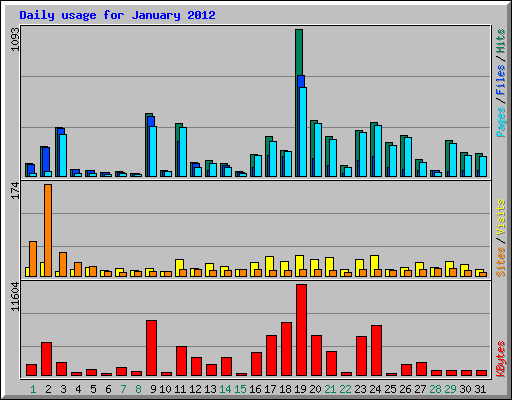Click the 174 visits axis label

click(x=15, y=191)
